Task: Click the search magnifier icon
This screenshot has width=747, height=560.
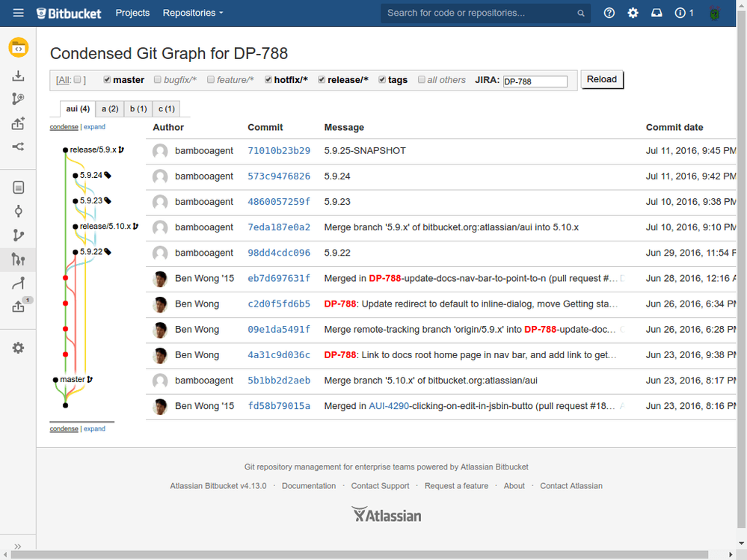Action: tap(581, 13)
